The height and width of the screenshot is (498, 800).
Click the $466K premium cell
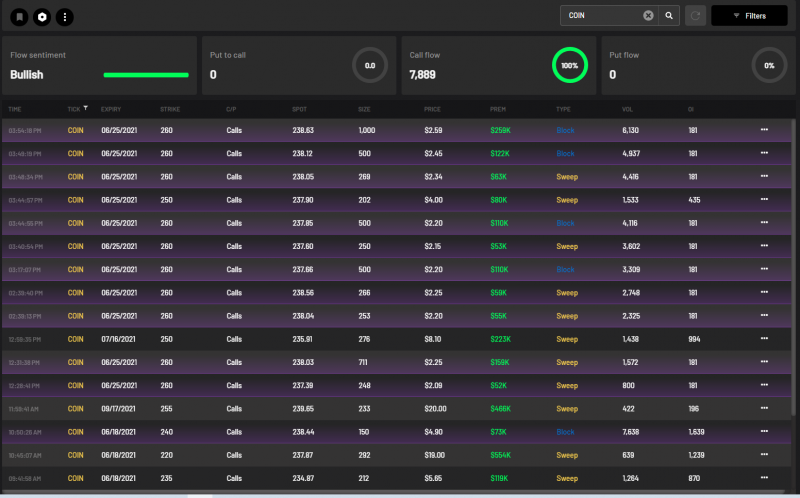(x=500, y=409)
